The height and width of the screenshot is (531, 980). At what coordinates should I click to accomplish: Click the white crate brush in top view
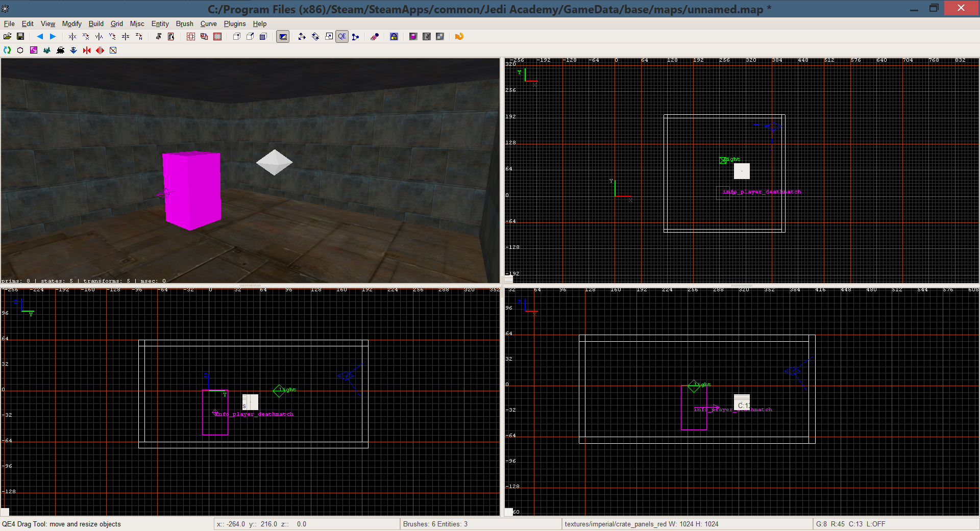(x=742, y=171)
